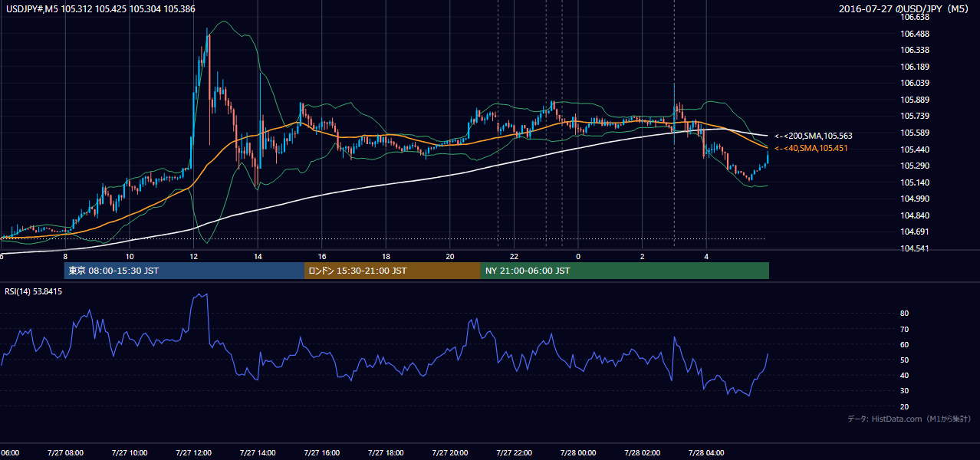Click the RSI 50 level label
This screenshot has height=460, width=980.
click(x=905, y=360)
